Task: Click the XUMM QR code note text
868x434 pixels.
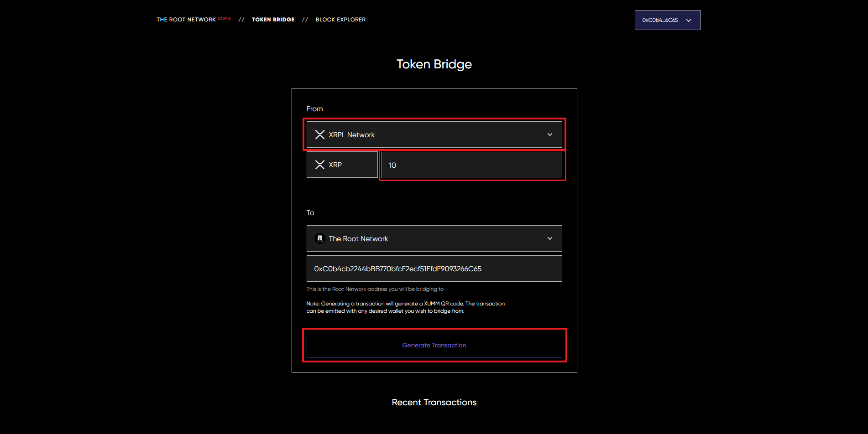Action: point(405,307)
